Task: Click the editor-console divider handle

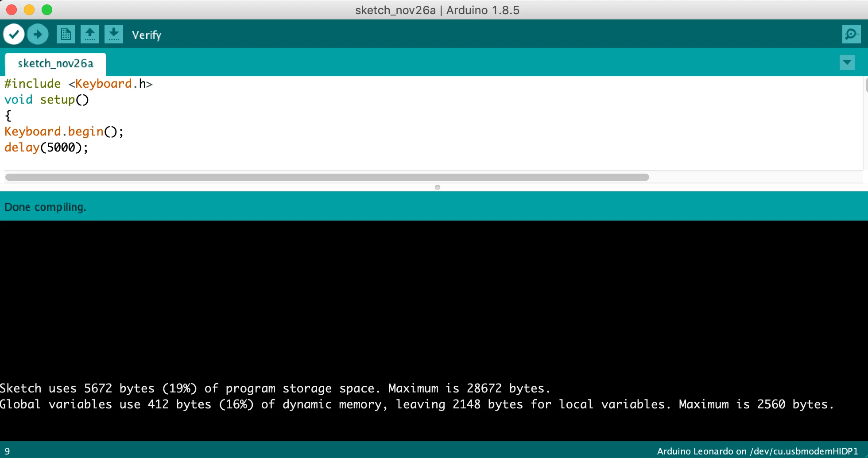Action: point(438,187)
